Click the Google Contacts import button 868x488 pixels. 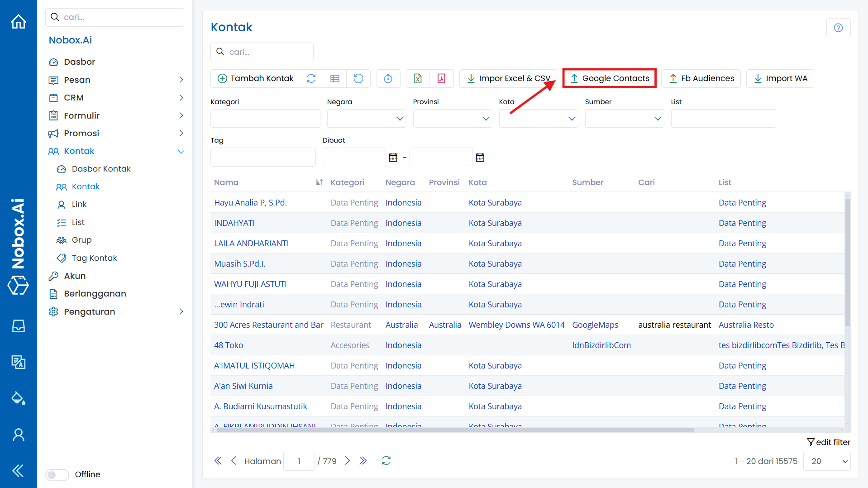(x=609, y=78)
